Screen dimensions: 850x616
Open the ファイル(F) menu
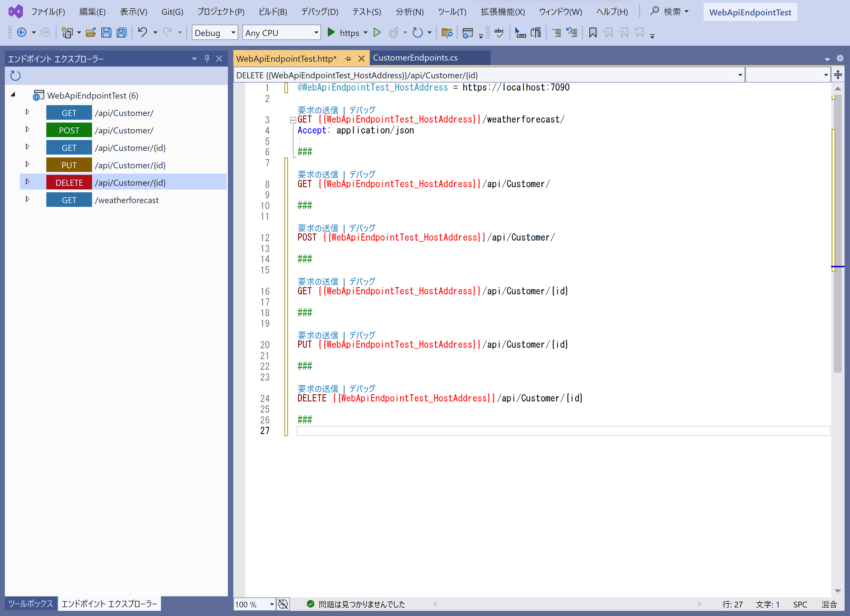[48, 12]
